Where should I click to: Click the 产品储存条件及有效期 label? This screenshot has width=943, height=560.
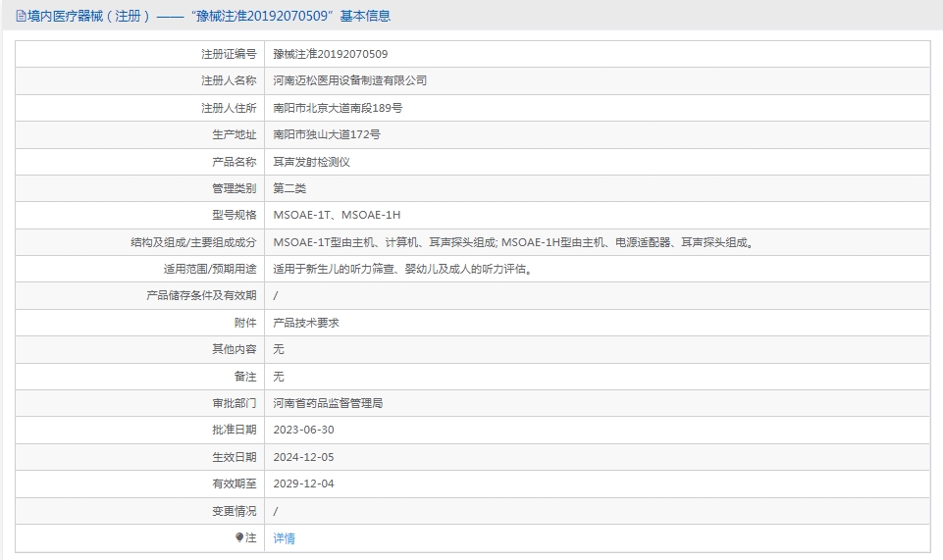(x=201, y=295)
